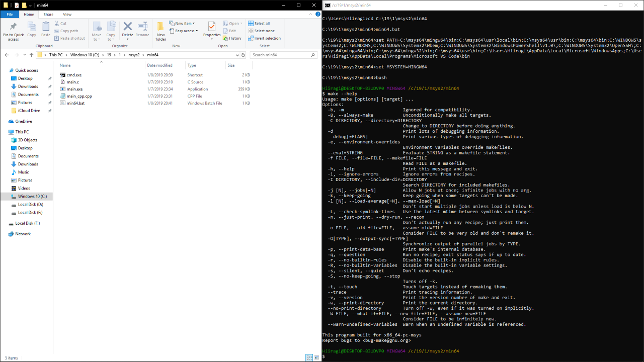The image size is (644, 362).
Task: Switch to large icons view in status bar
Action: coord(316,358)
